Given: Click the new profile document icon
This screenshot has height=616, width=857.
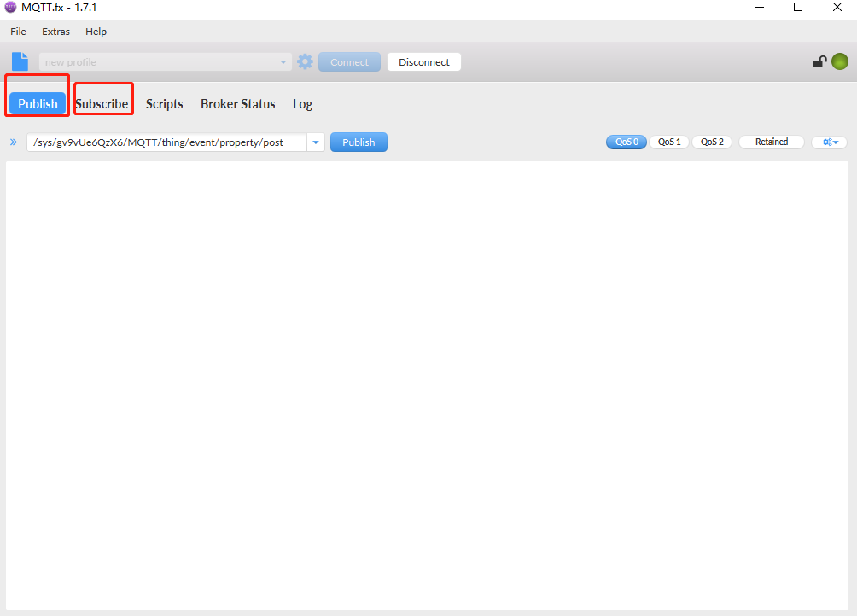Looking at the screenshot, I should click(20, 61).
